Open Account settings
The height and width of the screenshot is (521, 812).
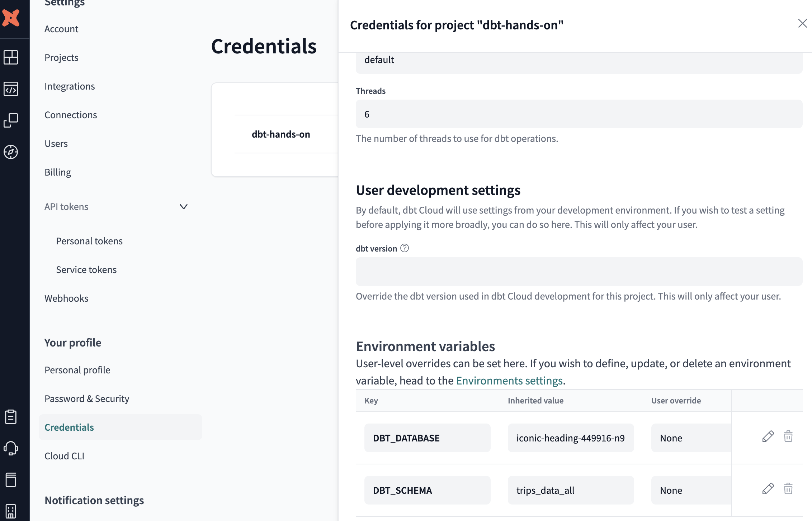click(61, 29)
